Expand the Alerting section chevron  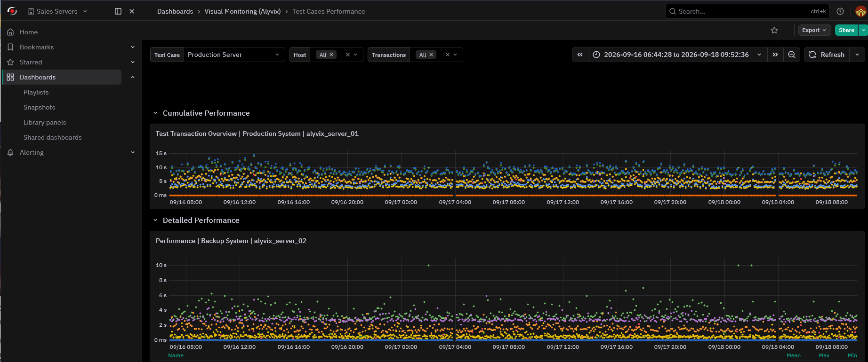(133, 152)
